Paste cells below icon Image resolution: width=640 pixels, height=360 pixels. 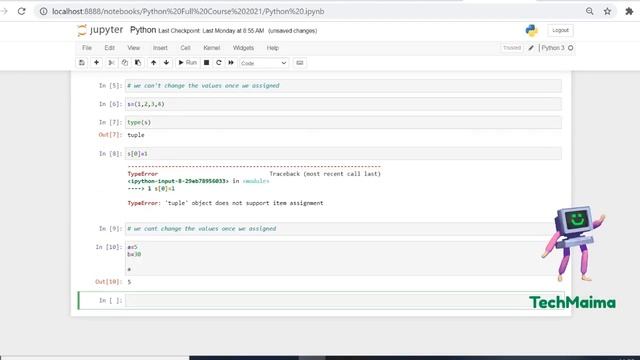(x=138, y=63)
